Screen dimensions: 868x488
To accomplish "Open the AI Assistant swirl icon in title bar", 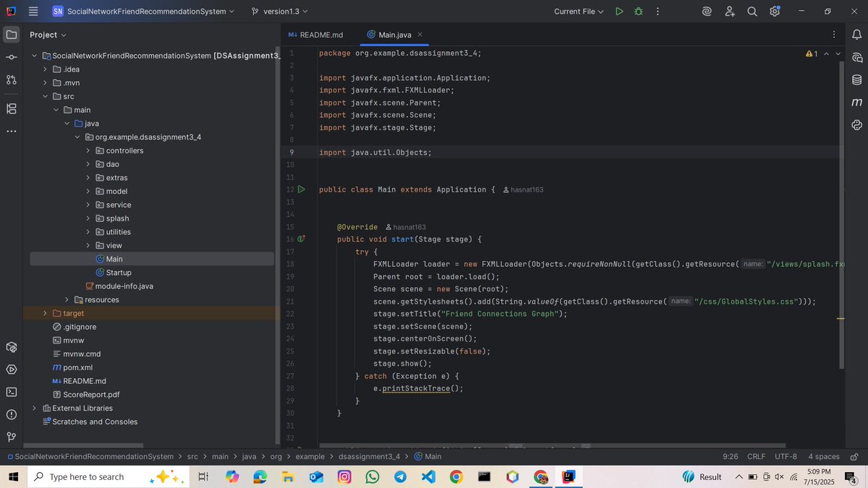I will (707, 12).
